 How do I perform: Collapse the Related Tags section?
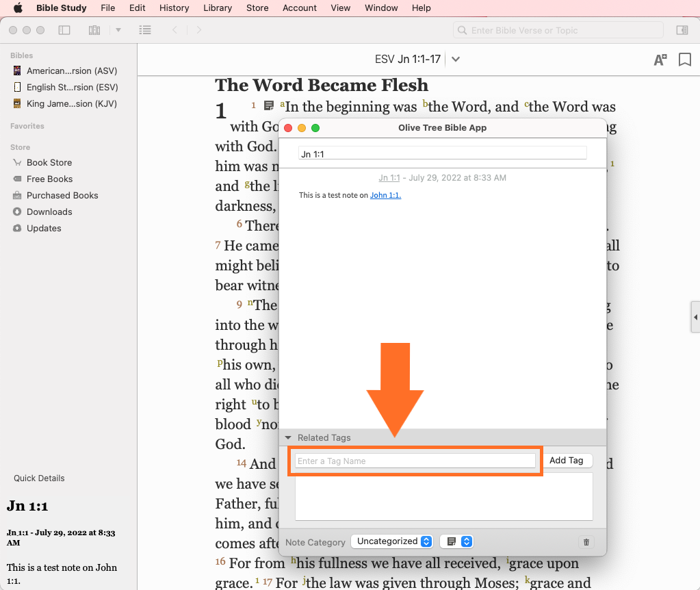(289, 438)
